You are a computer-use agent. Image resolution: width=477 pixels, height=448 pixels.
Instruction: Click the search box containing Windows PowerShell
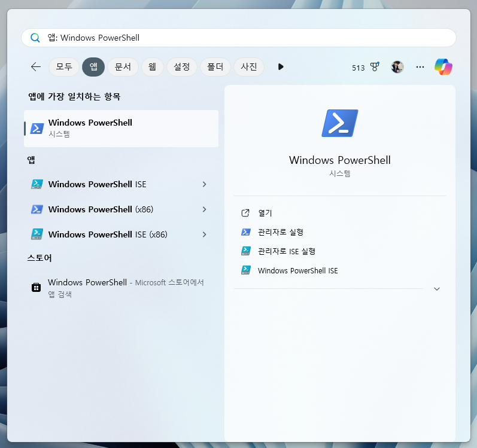[x=238, y=38]
